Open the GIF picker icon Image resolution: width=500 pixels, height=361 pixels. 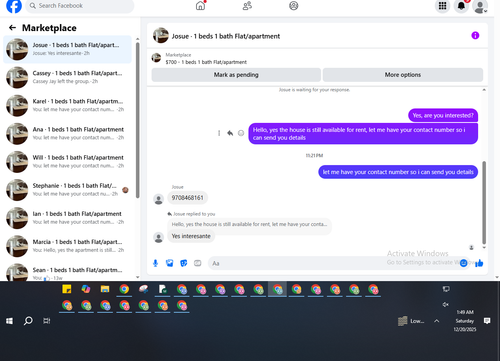[x=198, y=263]
